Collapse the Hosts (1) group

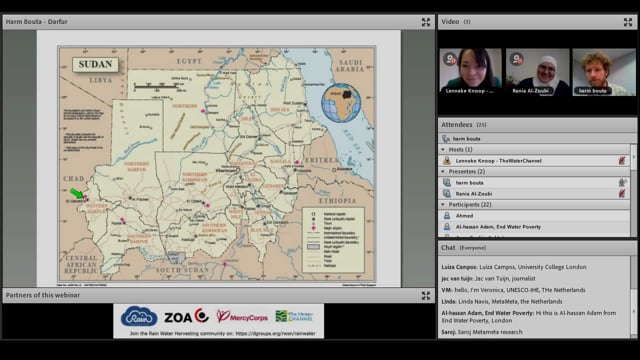[443, 150]
